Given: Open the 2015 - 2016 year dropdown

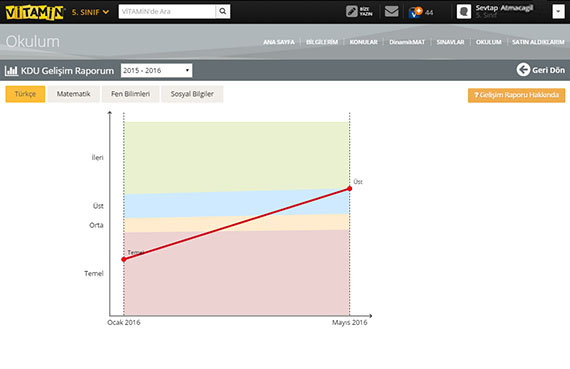Looking at the screenshot, I should click(156, 71).
